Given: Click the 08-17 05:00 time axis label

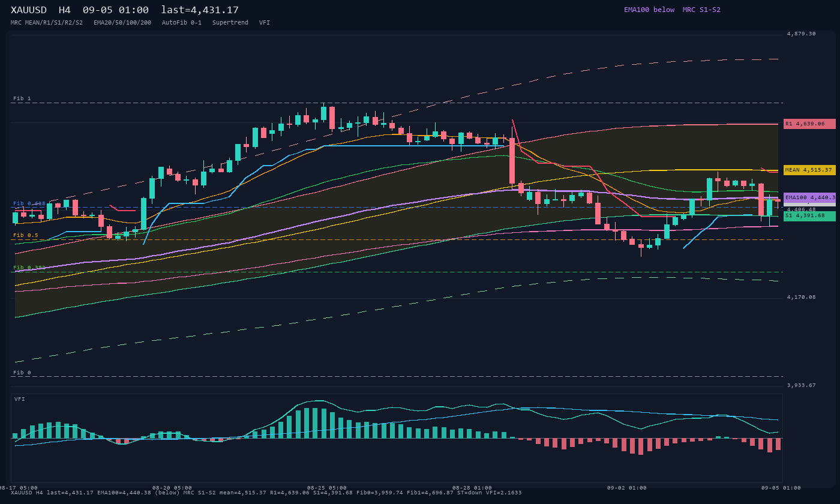Looking at the screenshot, I should click(18, 488).
